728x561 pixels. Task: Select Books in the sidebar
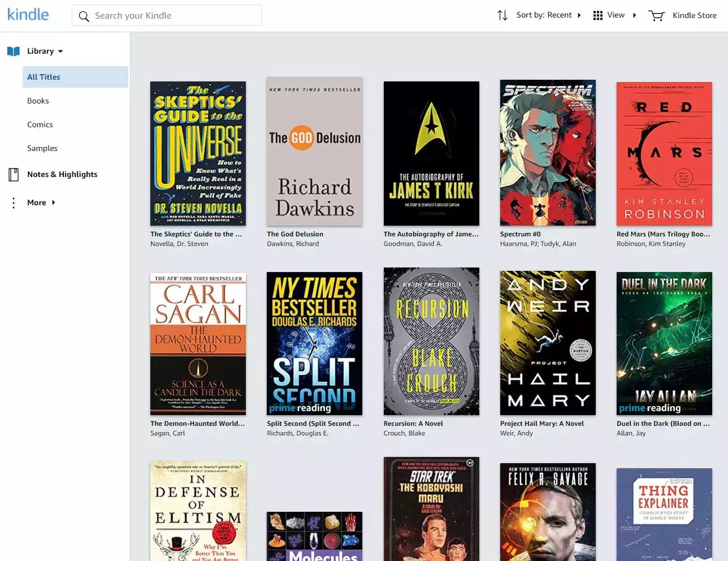[x=38, y=101]
